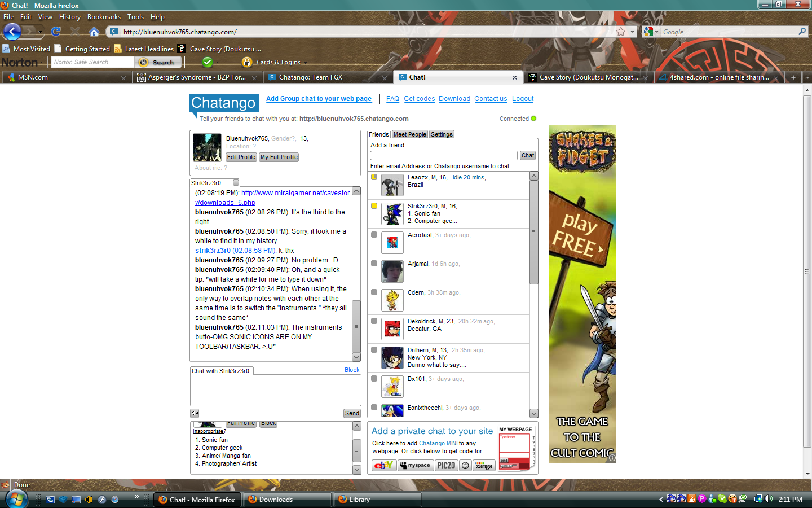This screenshot has width=812, height=508.
Task: Send the chat message
Action: [x=352, y=413]
